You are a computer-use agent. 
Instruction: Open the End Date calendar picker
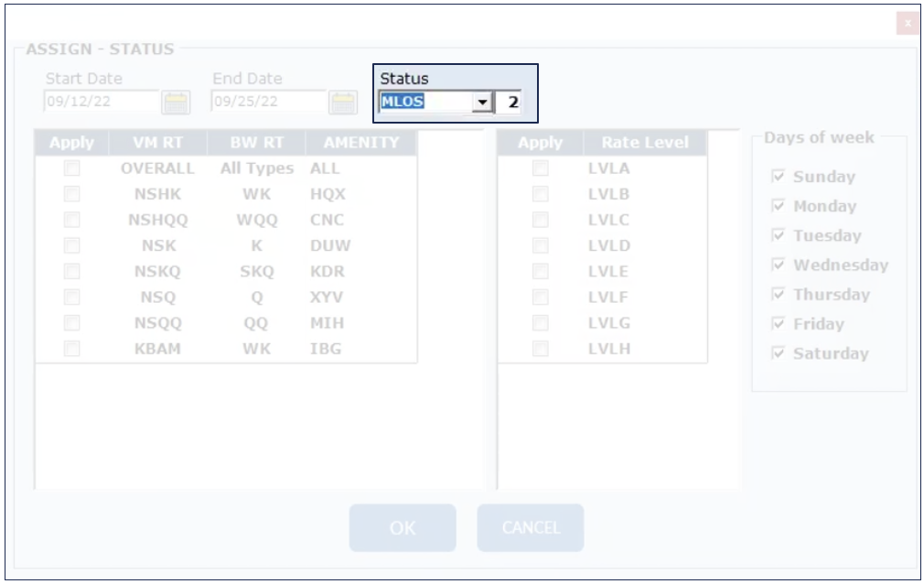[x=343, y=102]
